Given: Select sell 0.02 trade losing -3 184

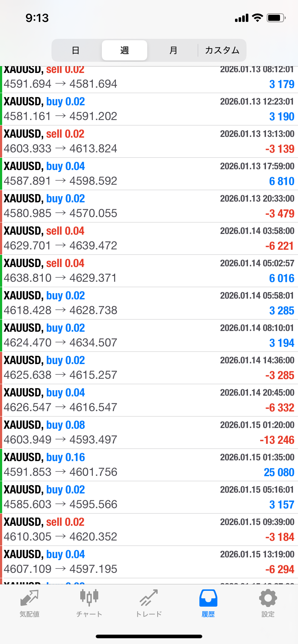Looking at the screenshot, I should [x=149, y=529].
